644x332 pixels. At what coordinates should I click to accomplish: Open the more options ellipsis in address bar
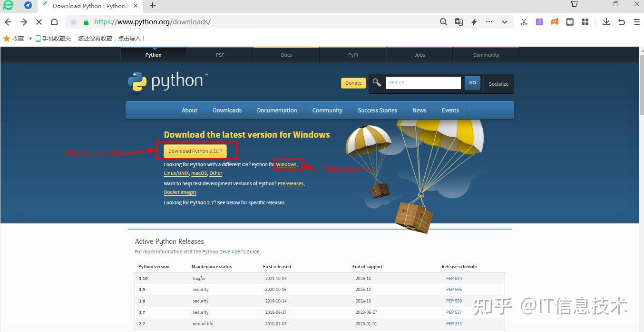coord(489,22)
